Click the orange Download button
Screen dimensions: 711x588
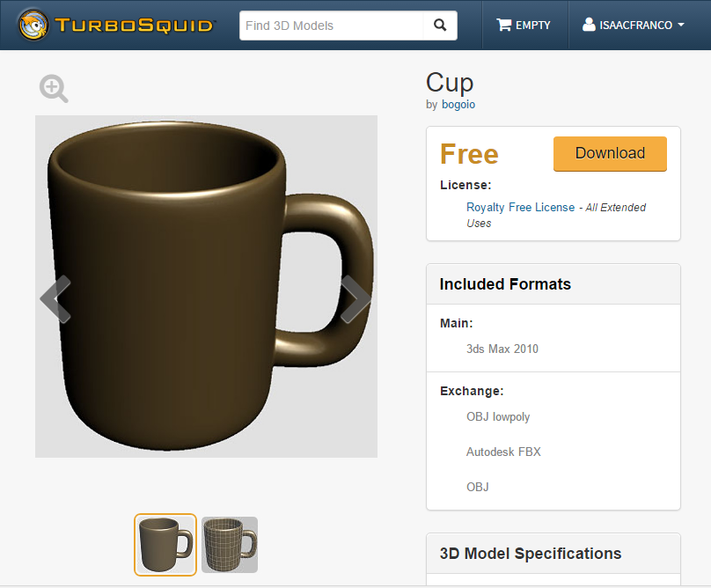(610, 154)
